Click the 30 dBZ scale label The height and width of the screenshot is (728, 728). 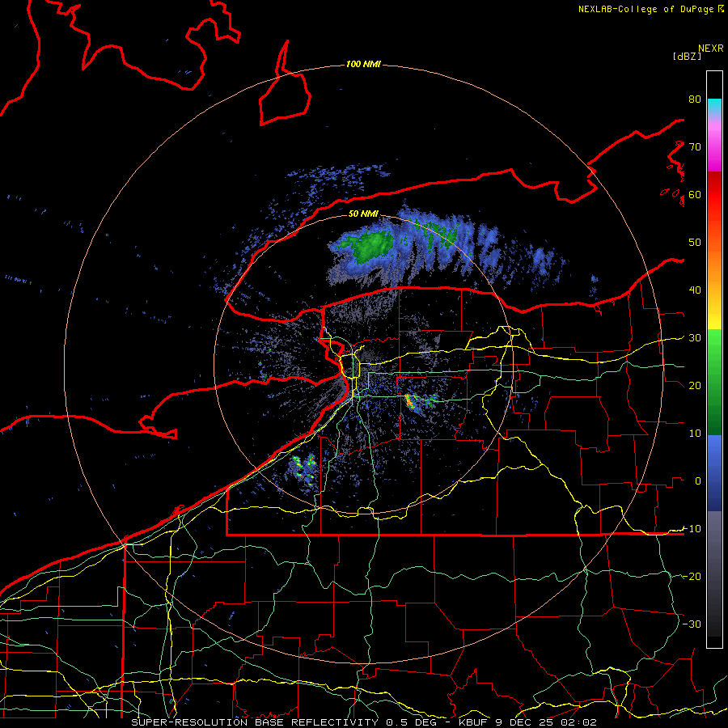click(695, 337)
